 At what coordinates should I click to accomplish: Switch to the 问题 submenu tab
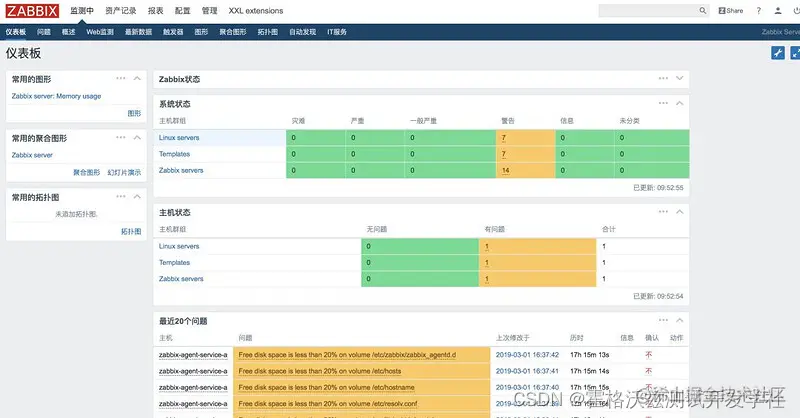tap(44, 32)
